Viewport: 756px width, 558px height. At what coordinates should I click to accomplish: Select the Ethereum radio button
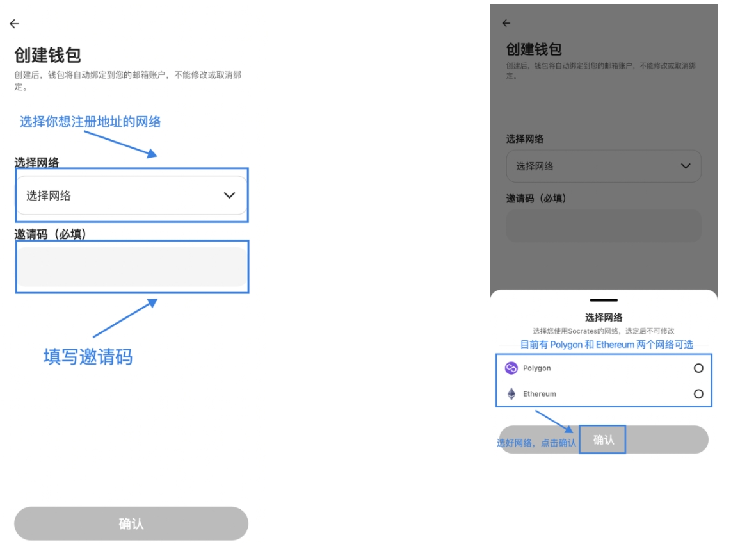(x=698, y=394)
